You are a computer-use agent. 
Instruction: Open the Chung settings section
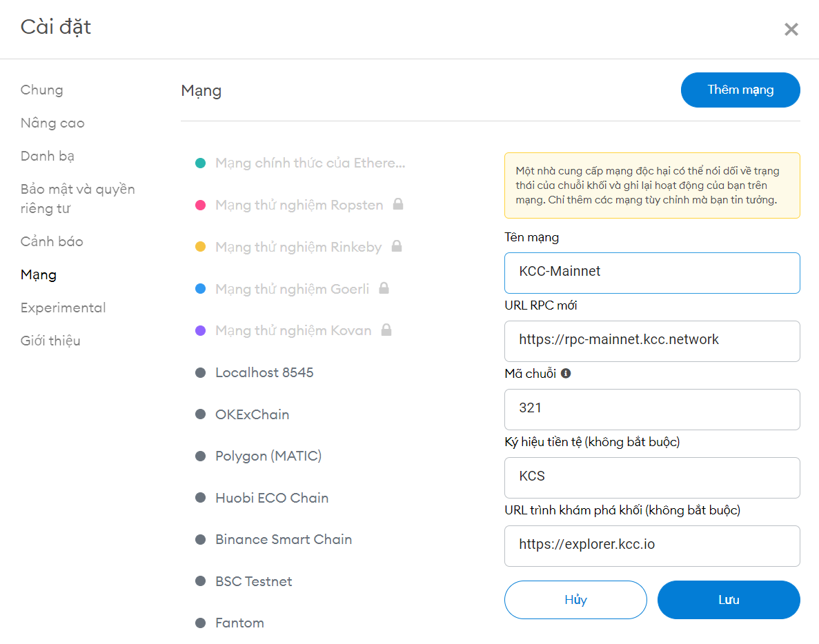tap(42, 90)
